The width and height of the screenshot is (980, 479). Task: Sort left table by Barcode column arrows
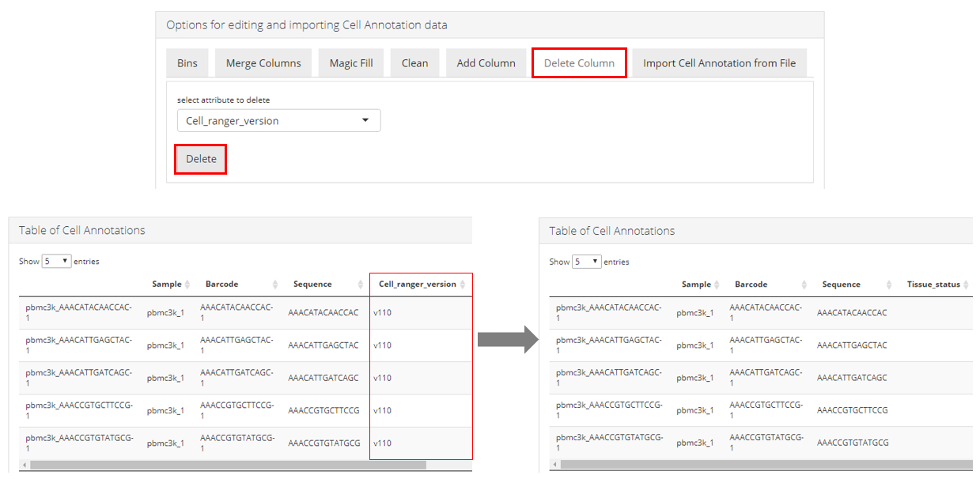click(275, 285)
